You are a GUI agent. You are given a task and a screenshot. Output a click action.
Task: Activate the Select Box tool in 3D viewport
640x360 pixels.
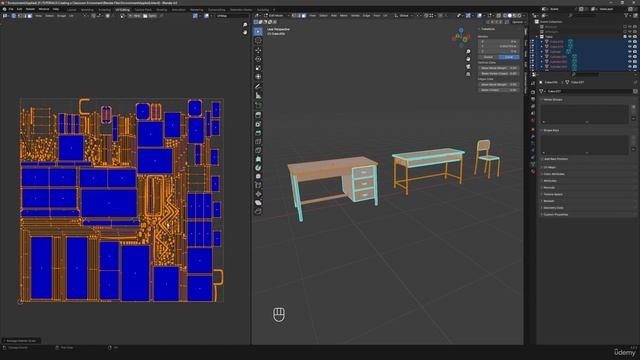pos(258,31)
